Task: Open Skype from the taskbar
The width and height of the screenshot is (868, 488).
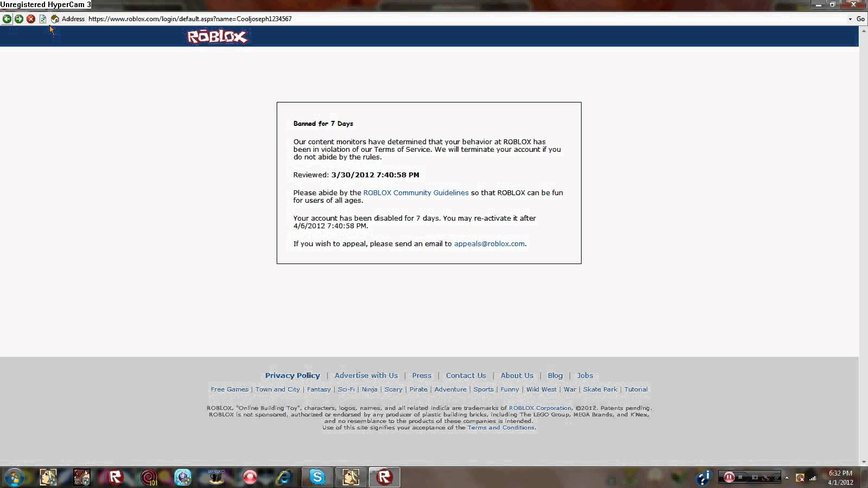Action: coord(317,477)
